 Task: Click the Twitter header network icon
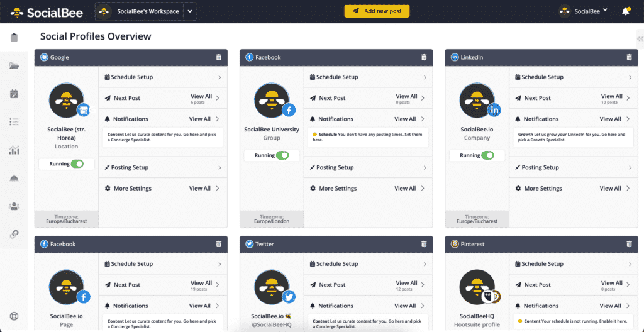pyautogui.click(x=249, y=244)
